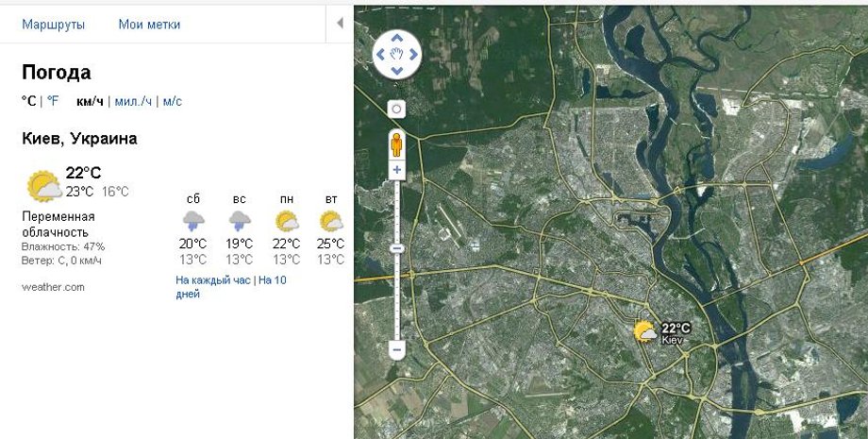
Task: Click the round location button above pegman
Action: (x=397, y=109)
